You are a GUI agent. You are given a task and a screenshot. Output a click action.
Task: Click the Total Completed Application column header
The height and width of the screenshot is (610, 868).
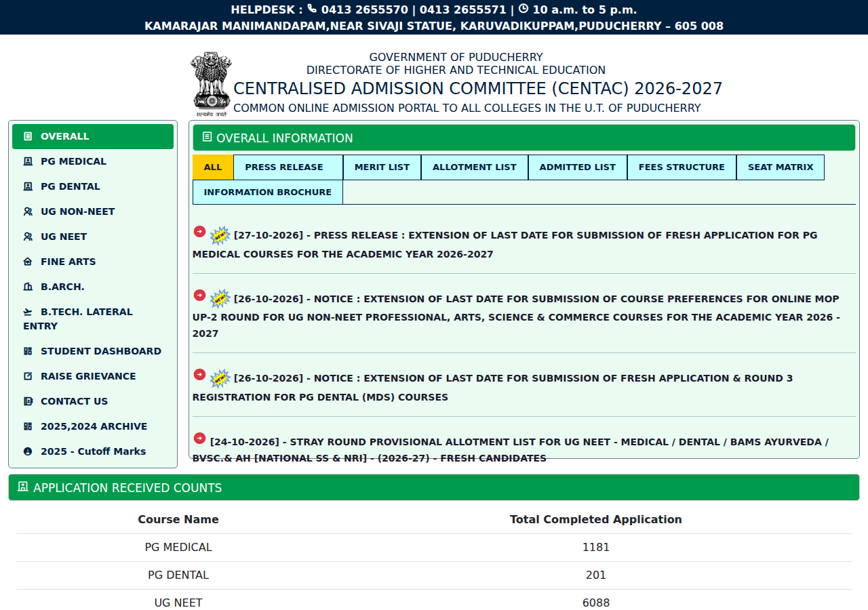click(596, 519)
